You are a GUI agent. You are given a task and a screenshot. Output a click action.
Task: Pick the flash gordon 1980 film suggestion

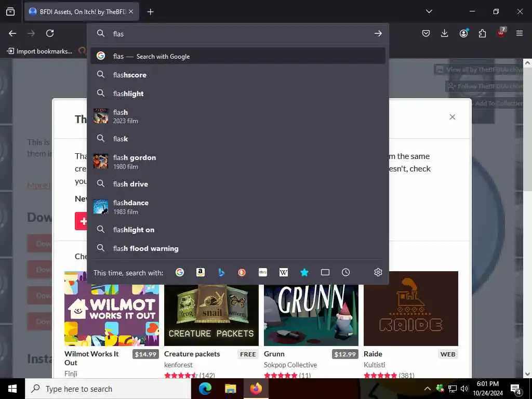238,162
